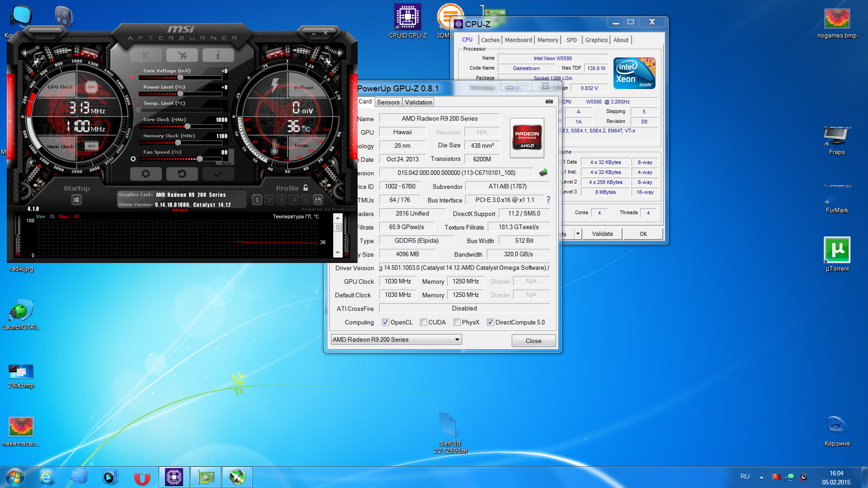Click the Close button in GPU-Z
Screen dimensions: 868x488
pyautogui.click(x=533, y=341)
